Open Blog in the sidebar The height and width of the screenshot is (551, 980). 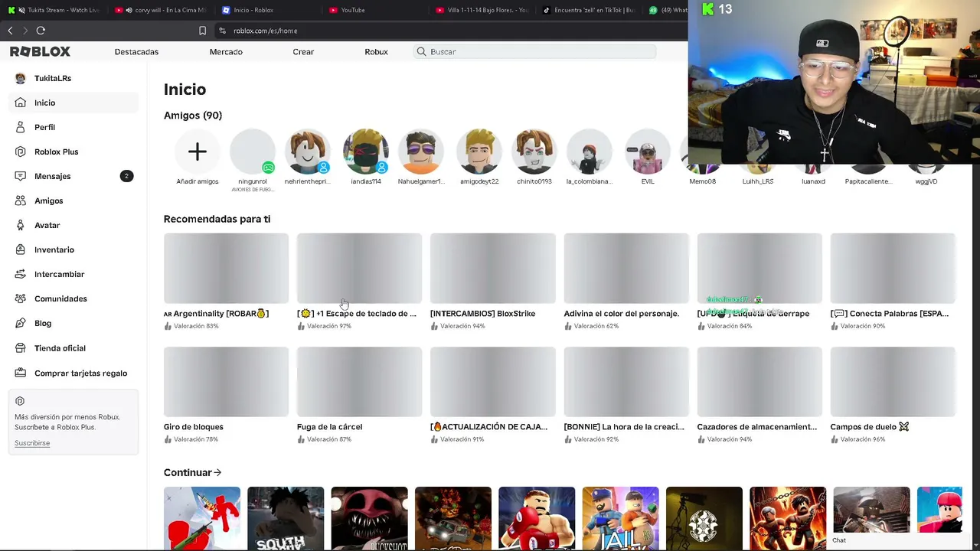click(x=73, y=323)
